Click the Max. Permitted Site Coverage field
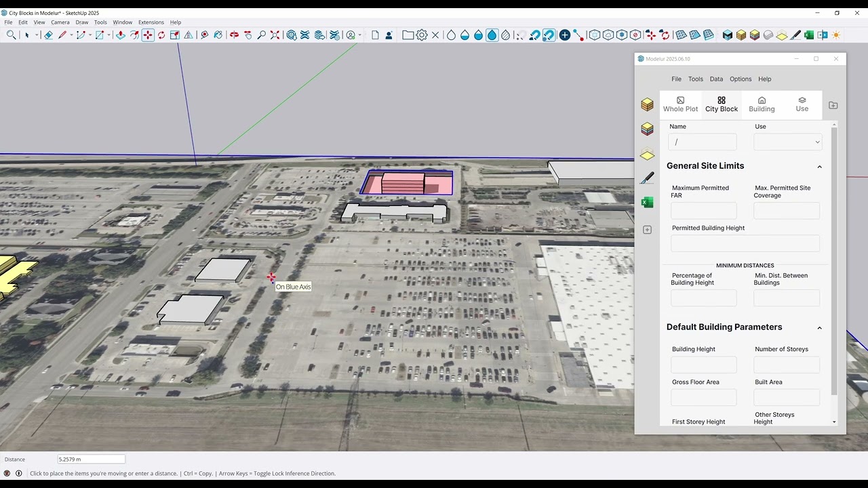This screenshot has height=488, width=868. [x=787, y=211]
